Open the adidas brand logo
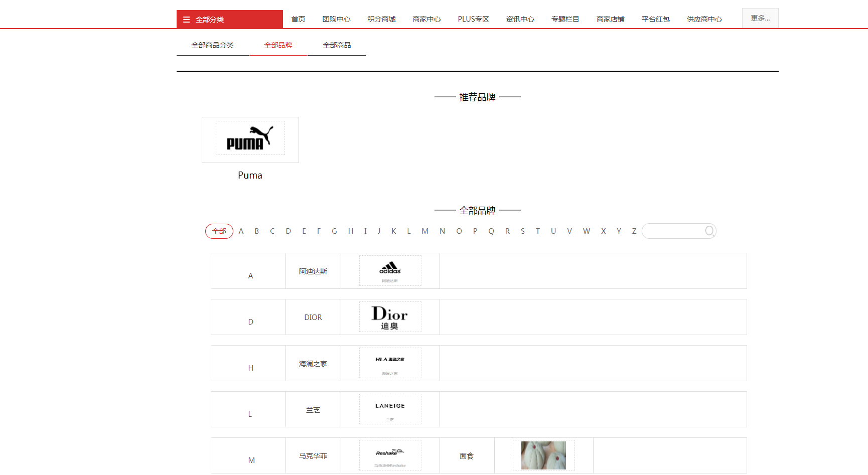 coord(390,270)
